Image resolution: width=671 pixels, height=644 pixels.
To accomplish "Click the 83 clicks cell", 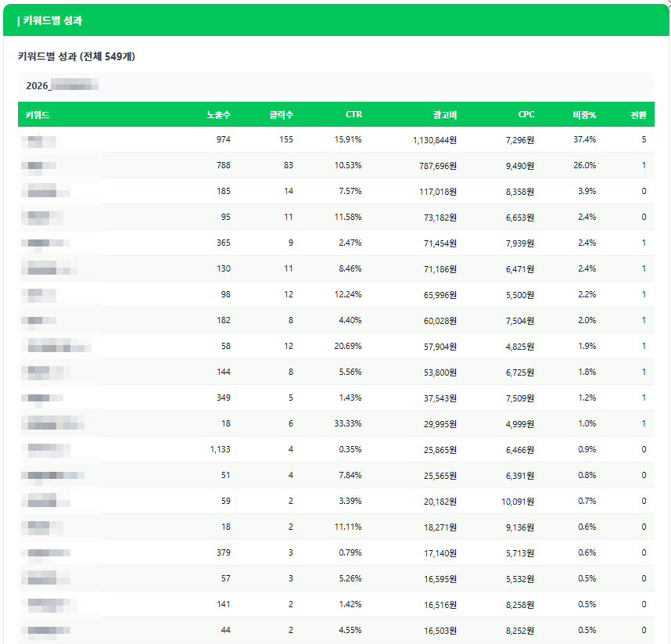I will point(288,165).
